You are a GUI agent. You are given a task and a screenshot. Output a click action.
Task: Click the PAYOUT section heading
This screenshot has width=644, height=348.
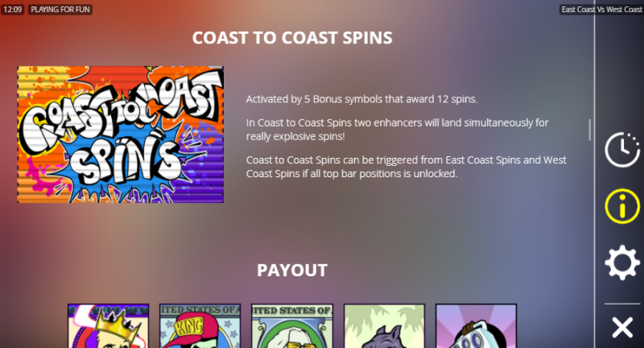point(292,271)
